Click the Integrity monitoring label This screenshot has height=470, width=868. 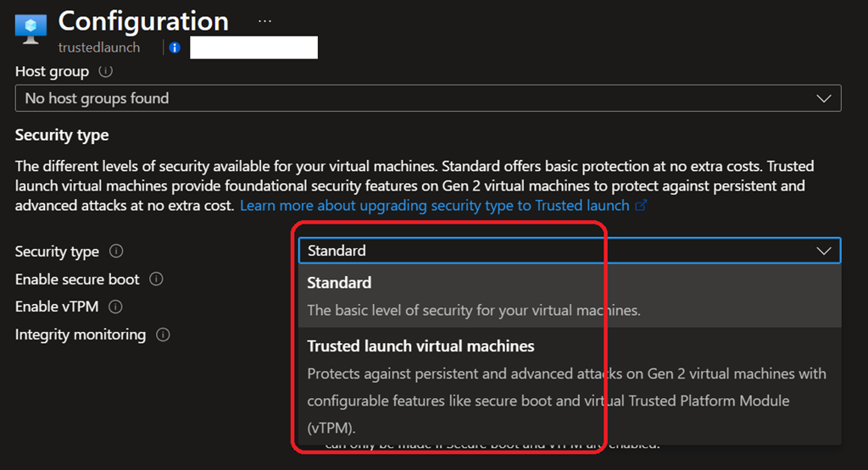pos(81,335)
